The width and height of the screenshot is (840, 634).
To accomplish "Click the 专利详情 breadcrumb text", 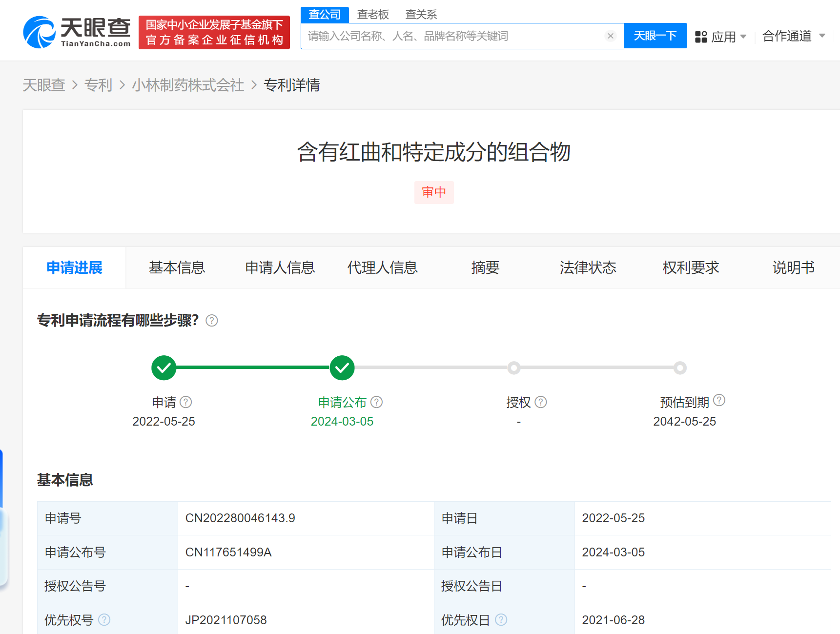I will (x=292, y=85).
